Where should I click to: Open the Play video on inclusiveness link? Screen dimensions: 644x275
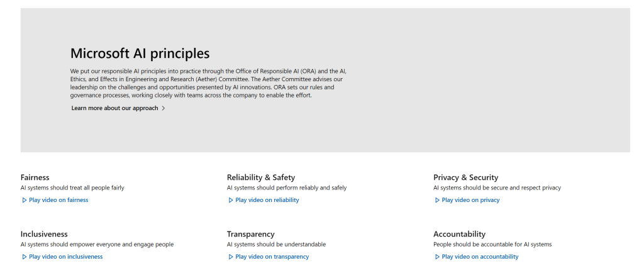pos(65,257)
